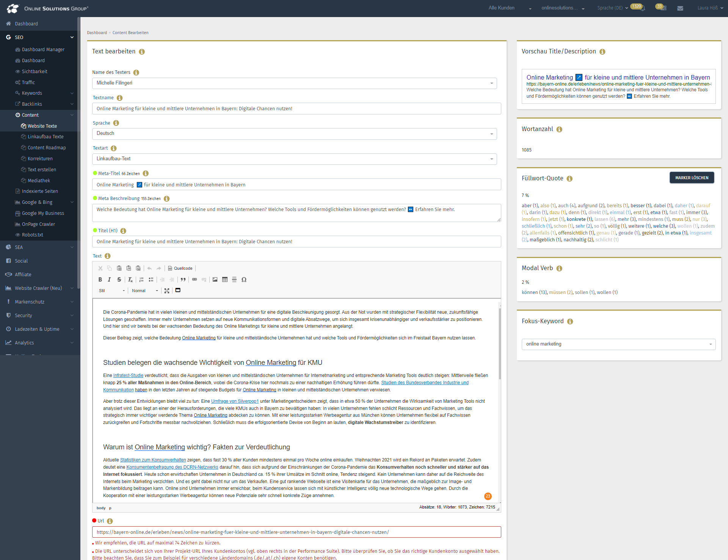This screenshot has width=728, height=560.
Task: Open the Quellcode view in the text editor
Action: point(180,268)
